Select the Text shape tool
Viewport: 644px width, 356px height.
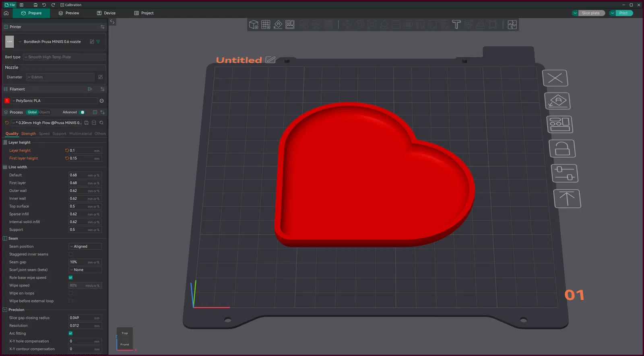pos(456,25)
